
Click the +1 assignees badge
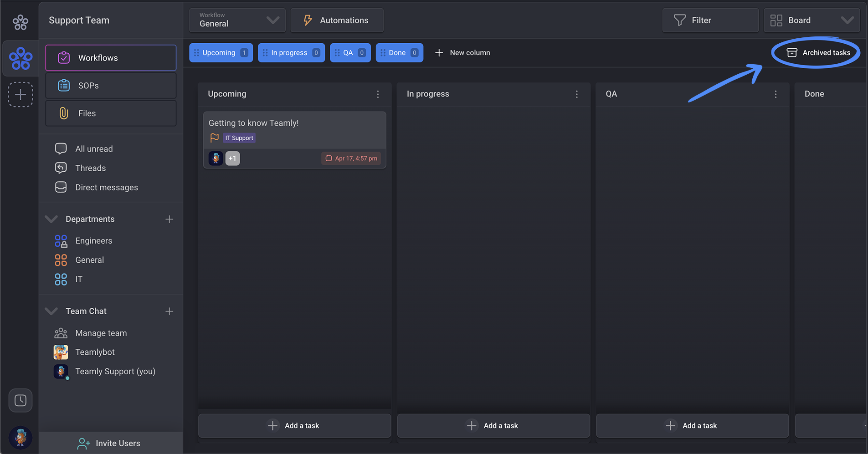tap(233, 158)
